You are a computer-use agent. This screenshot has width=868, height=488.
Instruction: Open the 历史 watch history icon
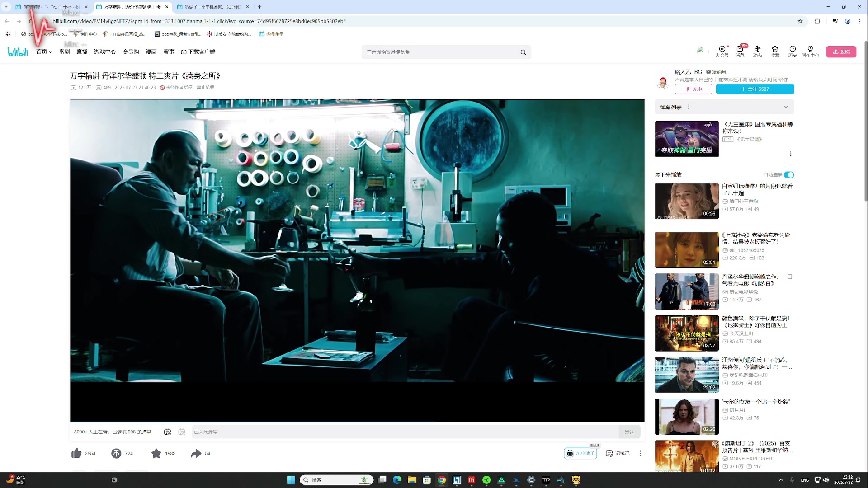click(x=793, y=52)
